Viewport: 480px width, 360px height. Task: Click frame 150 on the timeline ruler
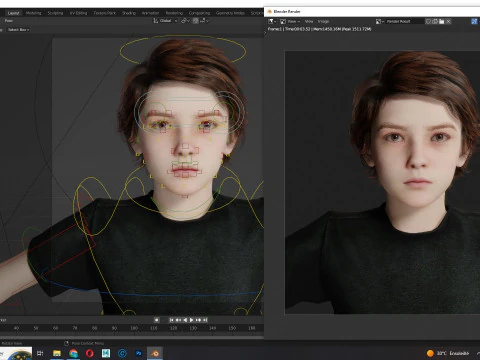coord(232,328)
